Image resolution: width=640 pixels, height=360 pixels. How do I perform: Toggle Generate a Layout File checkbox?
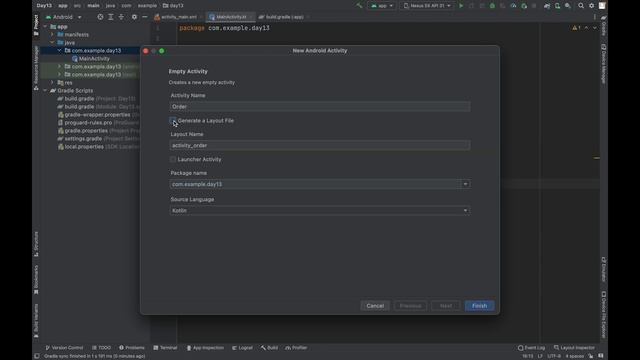173,120
